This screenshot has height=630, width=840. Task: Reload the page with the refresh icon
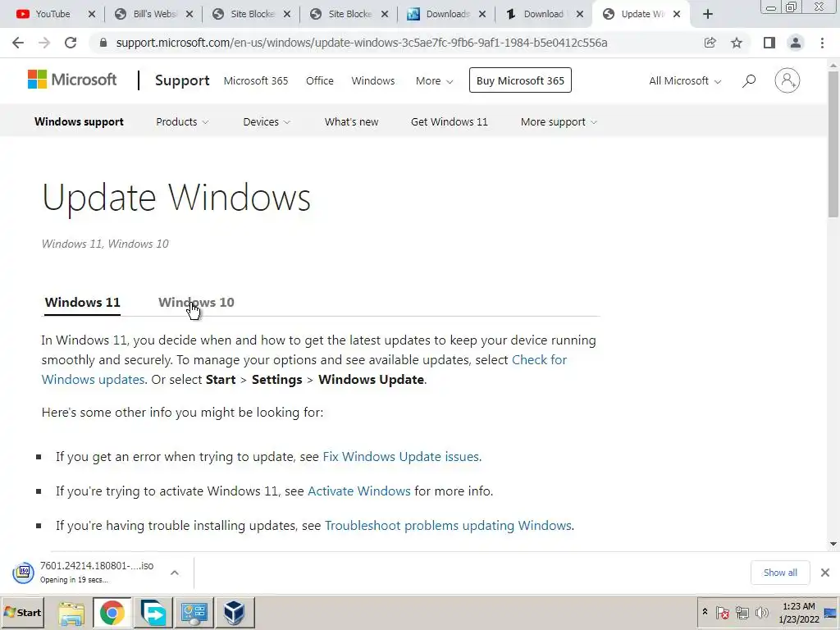click(x=71, y=43)
